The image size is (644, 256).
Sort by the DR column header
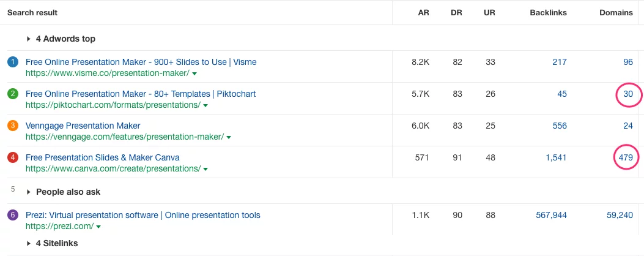[456, 12]
